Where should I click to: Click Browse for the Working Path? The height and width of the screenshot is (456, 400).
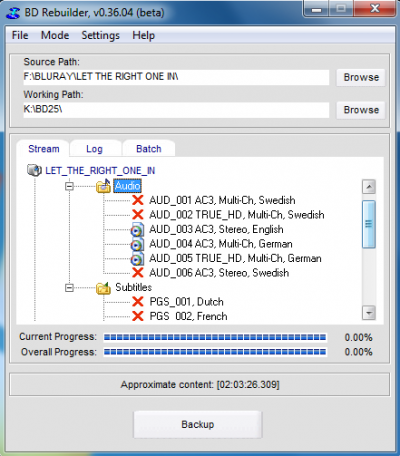coord(361,110)
